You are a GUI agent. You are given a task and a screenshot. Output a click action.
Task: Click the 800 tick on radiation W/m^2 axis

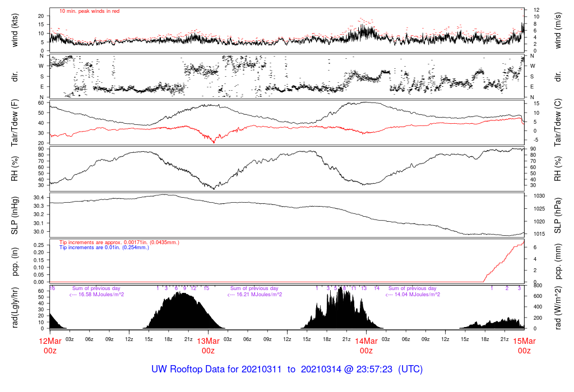(538, 286)
